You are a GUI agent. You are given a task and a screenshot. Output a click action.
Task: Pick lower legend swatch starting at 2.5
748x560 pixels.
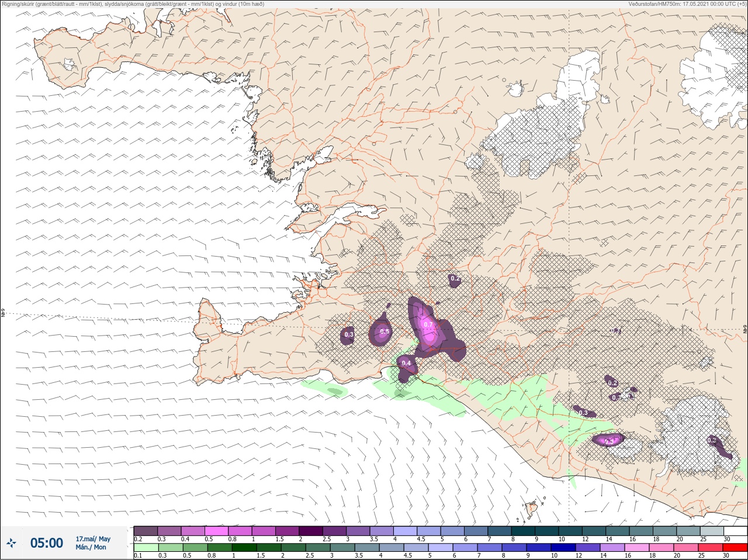click(318, 548)
